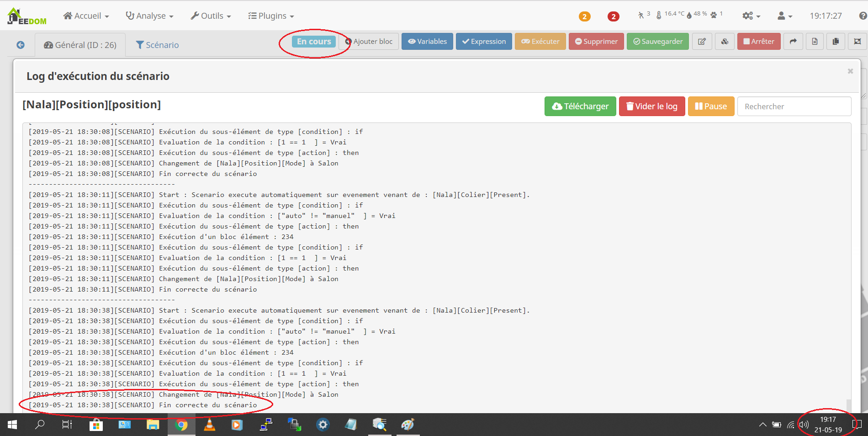Open the Analyse menu
Image resolution: width=868 pixels, height=436 pixels.
click(149, 16)
